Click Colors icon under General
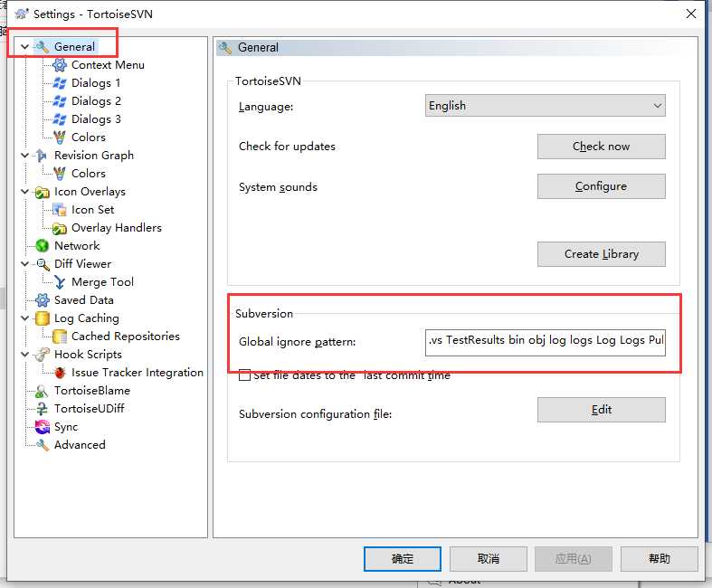The height and width of the screenshot is (588, 712). click(60, 138)
